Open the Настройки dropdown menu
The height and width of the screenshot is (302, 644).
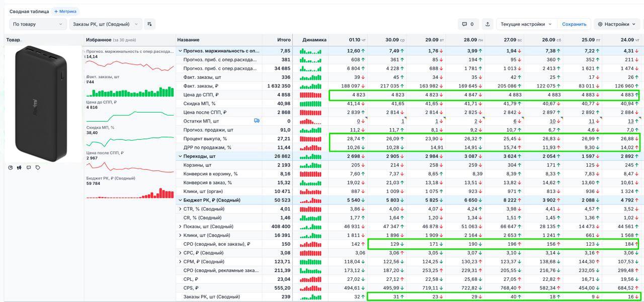pos(616,24)
